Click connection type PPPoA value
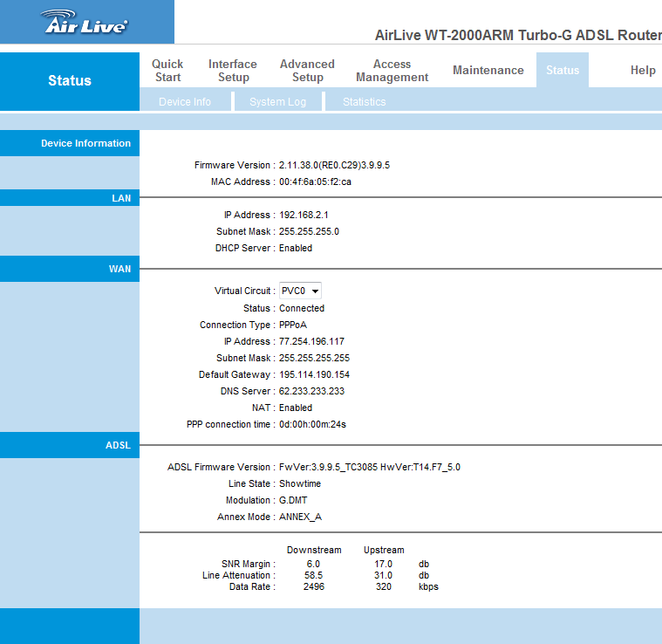662x644 pixels. coord(292,325)
